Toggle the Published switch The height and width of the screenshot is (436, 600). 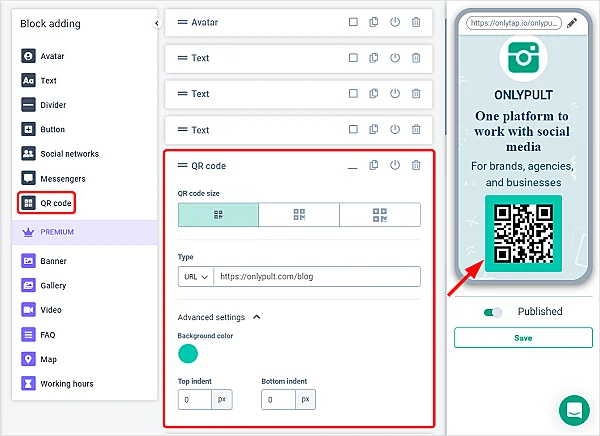(x=493, y=312)
